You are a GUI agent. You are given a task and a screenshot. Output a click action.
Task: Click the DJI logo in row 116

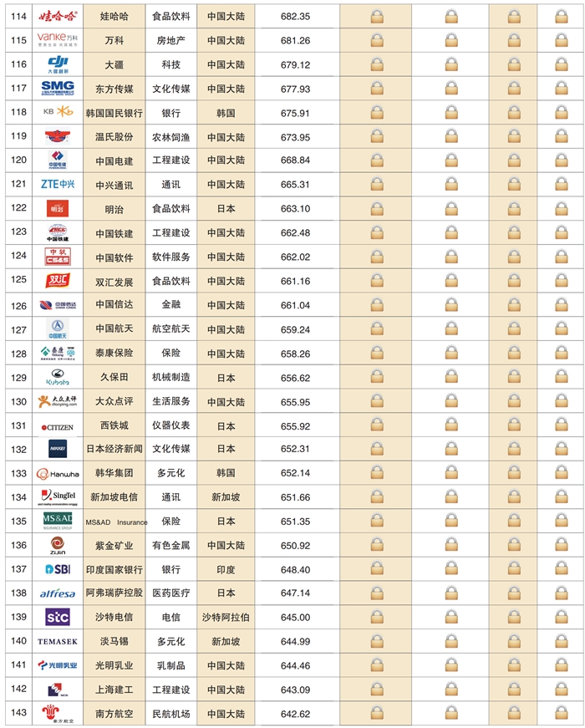[58, 64]
